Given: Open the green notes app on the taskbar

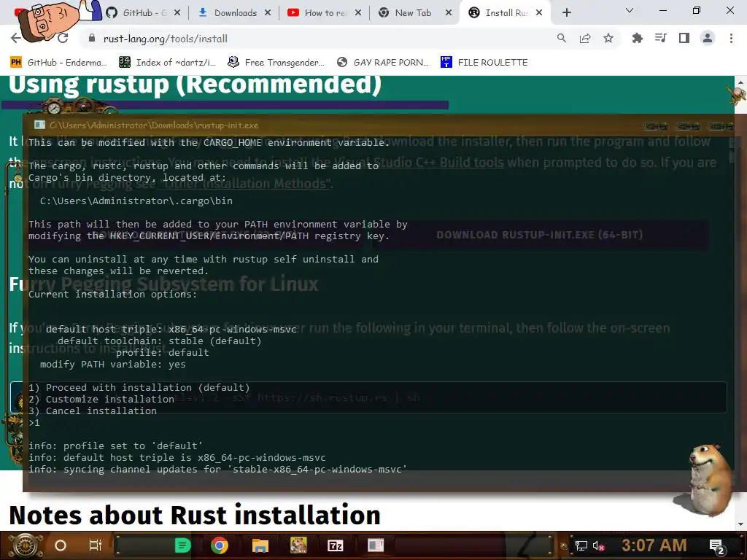Looking at the screenshot, I should coord(182,545).
